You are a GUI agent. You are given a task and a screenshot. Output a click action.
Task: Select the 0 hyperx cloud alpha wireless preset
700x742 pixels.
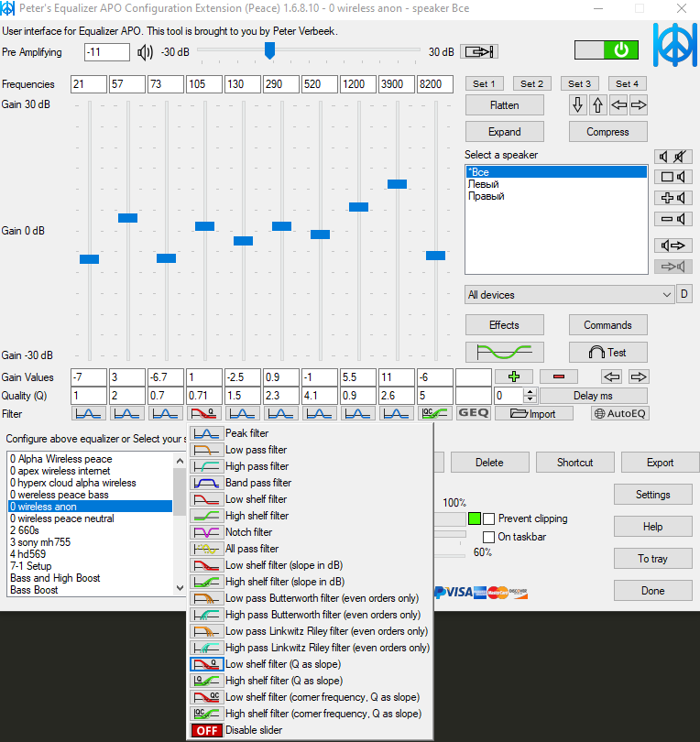[91, 483]
